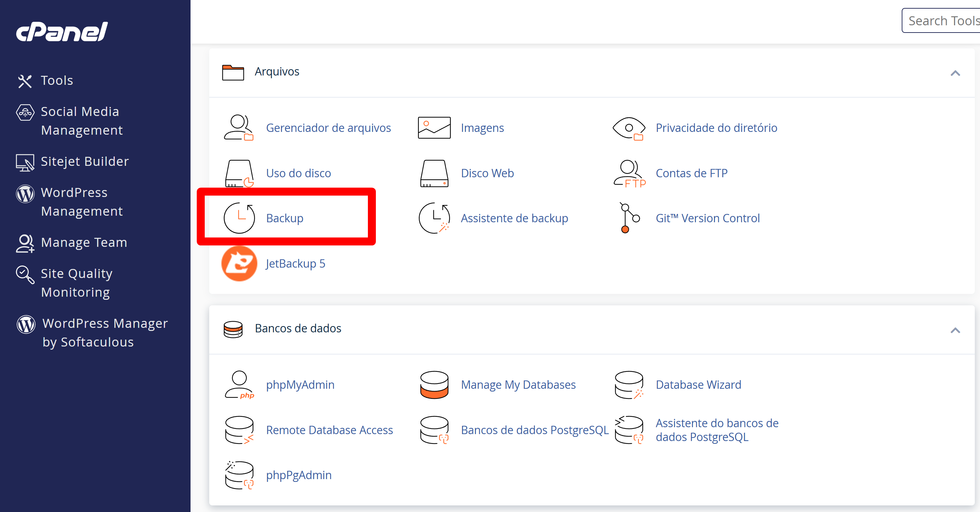Viewport: 980px width, 512px height.
Task: Select Sitejet Builder in the sidebar
Action: [x=85, y=162]
